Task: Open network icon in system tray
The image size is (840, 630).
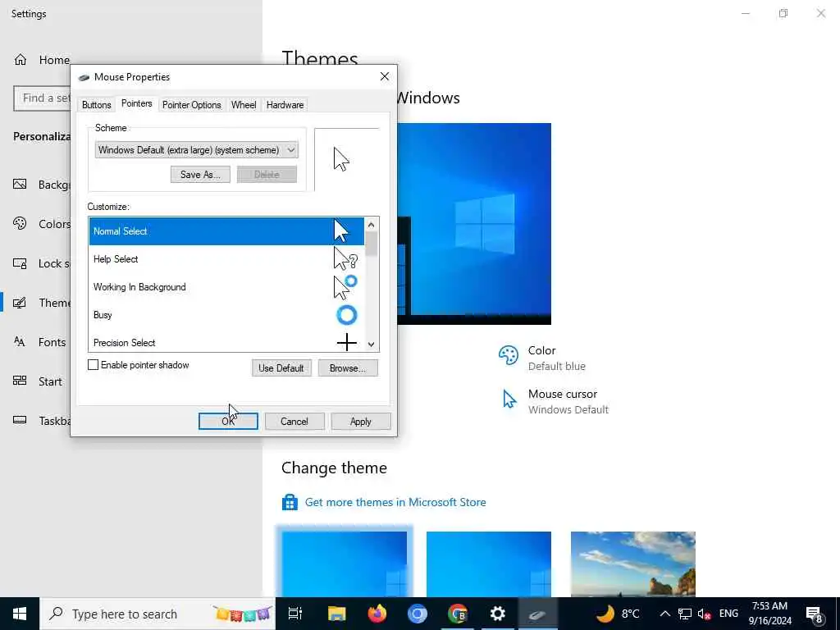Action: [x=685, y=614]
